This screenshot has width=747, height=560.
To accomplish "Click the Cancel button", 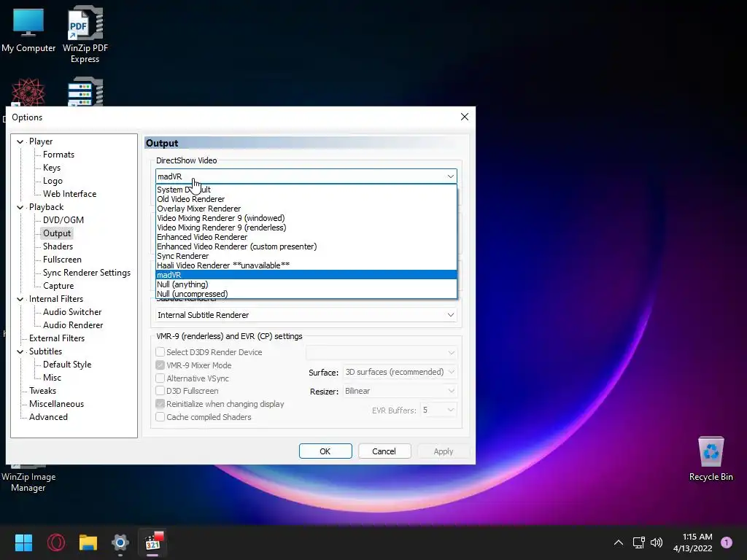I will pyautogui.click(x=384, y=451).
